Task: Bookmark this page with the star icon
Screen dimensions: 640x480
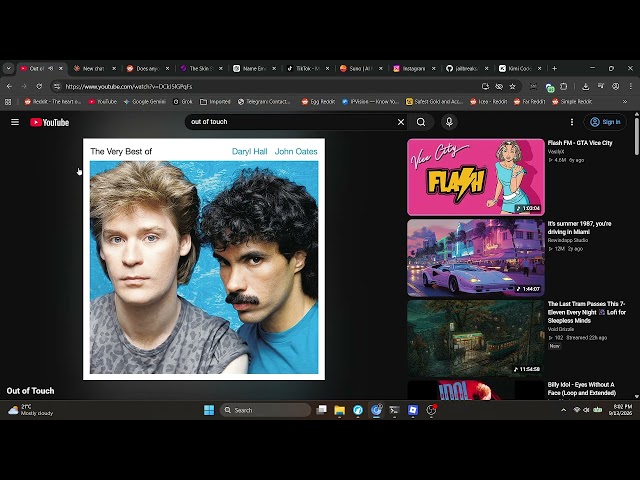Action: [x=513, y=87]
